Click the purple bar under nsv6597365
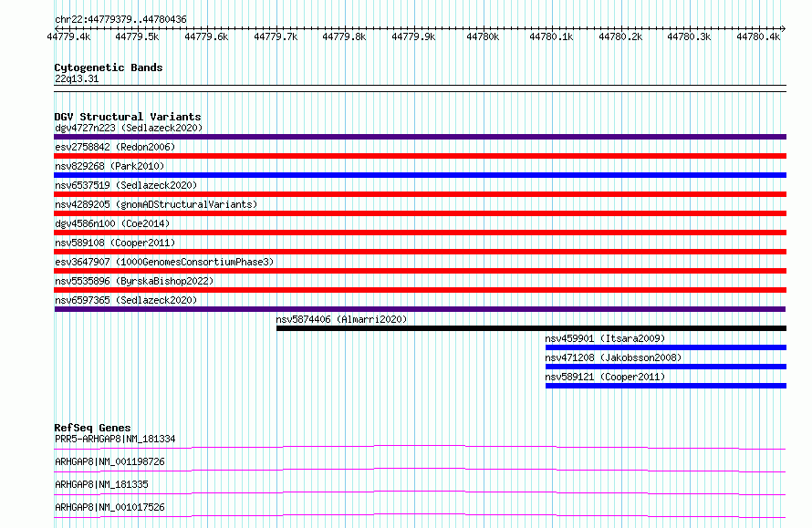 [x=420, y=309]
